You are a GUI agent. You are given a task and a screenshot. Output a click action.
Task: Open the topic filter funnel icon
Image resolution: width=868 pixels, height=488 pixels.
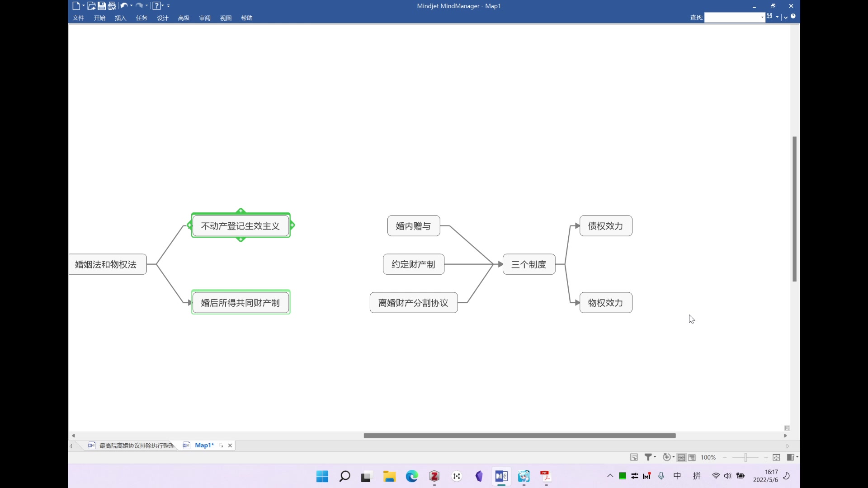coord(648,457)
